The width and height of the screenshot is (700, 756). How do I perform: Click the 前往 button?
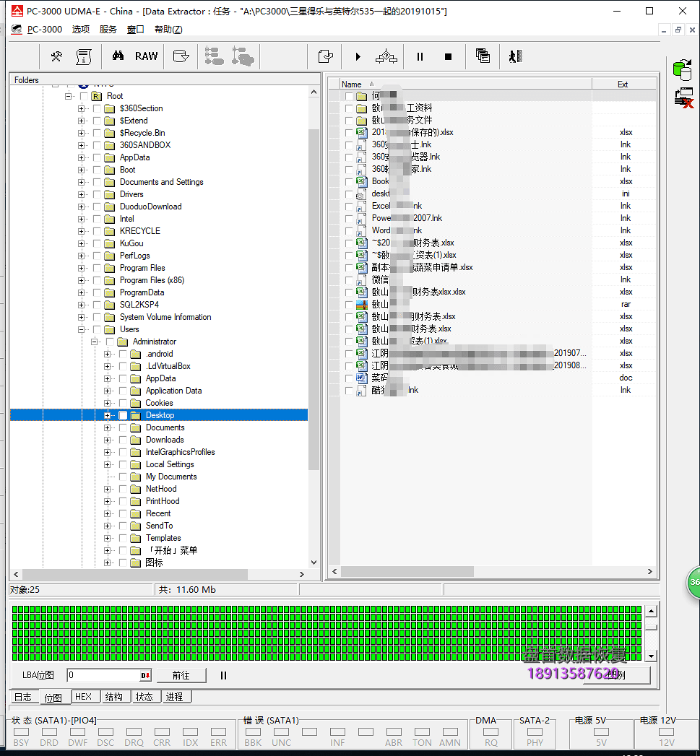181,675
